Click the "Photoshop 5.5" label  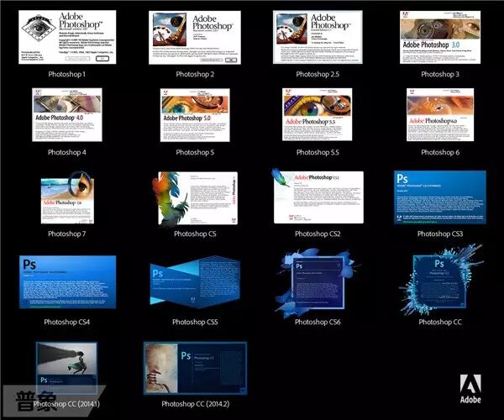318,152
